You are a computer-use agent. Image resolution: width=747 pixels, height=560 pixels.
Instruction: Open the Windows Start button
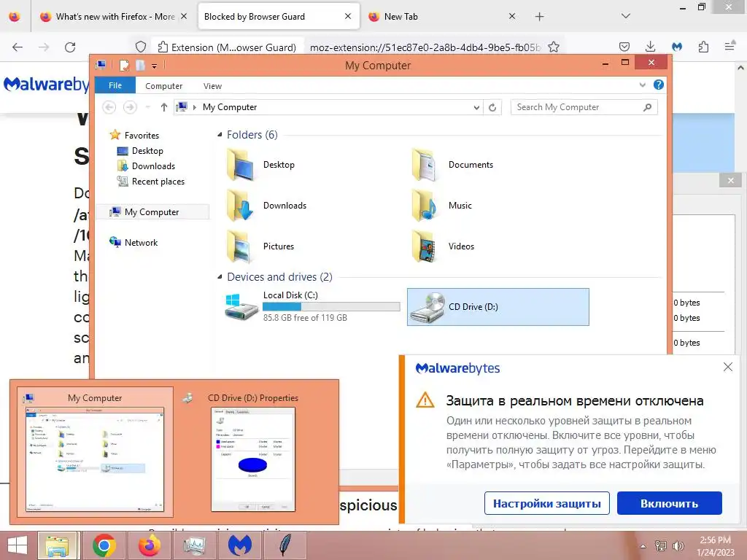point(18,545)
